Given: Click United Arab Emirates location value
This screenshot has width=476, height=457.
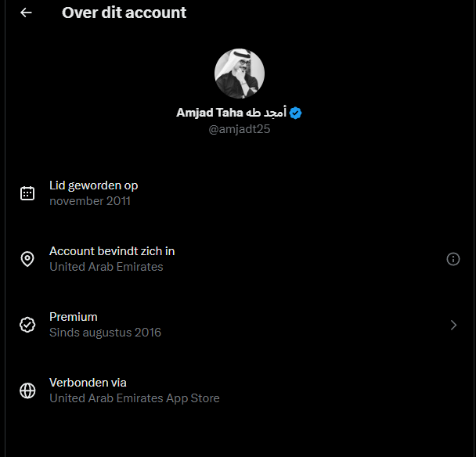Looking at the screenshot, I should [x=106, y=267].
